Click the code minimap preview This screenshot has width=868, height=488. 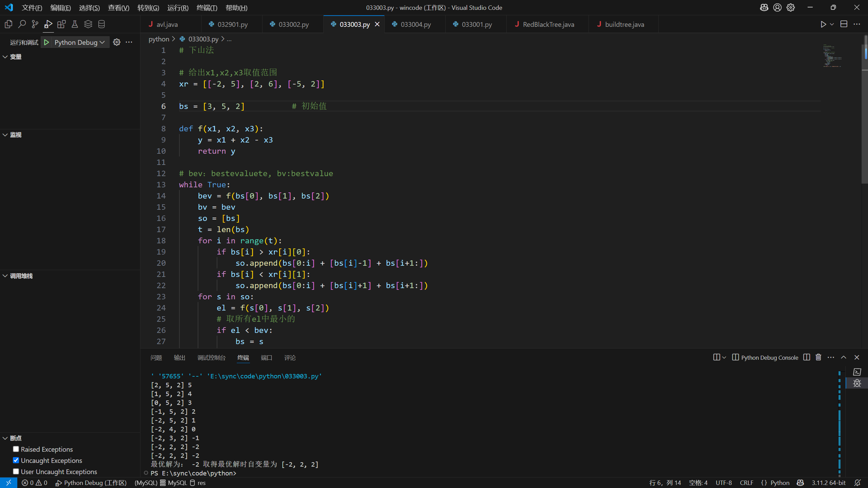click(x=832, y=56)
